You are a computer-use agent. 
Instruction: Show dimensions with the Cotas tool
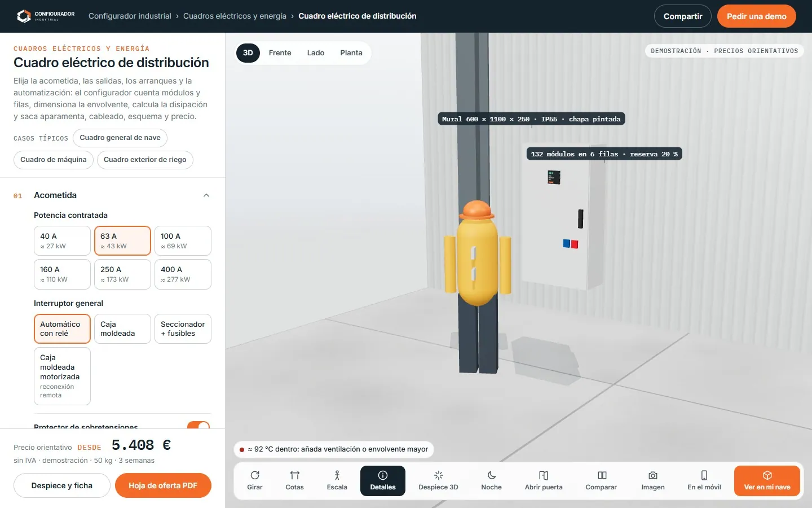[294, 481]
